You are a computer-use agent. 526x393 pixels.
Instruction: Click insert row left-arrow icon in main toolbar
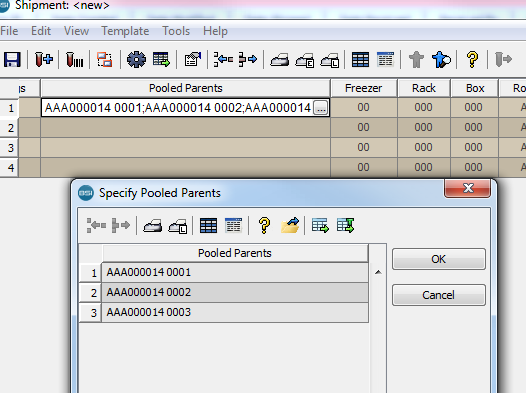(223, 60)
